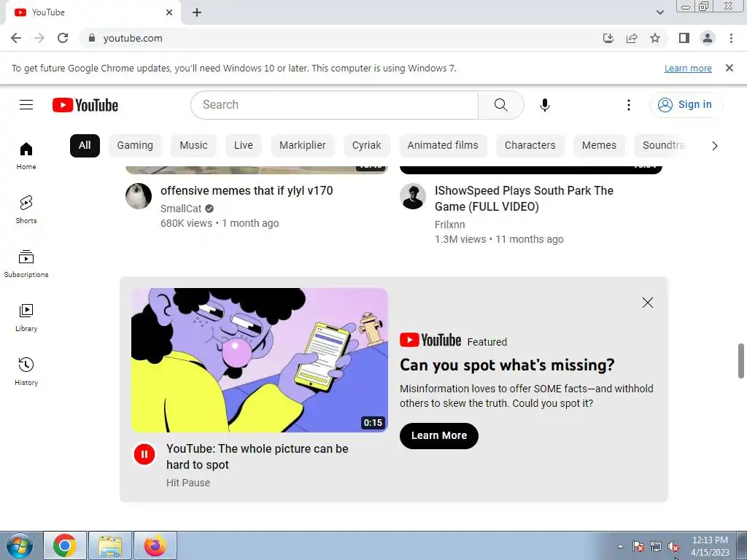Image resolution: width=747 pixels, height=560 pixels.
Task: Open Windows Explorer from the taskbar
Action: pos(110,545)
